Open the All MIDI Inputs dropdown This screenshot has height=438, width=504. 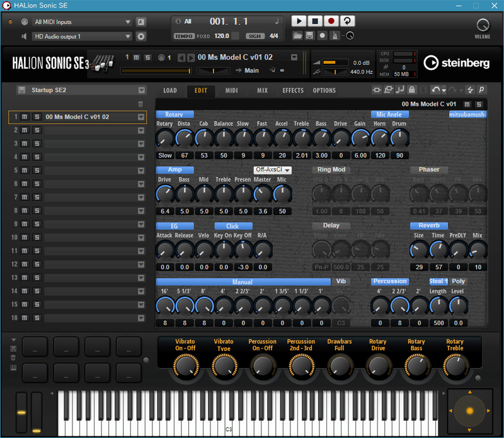[x=83, y=22]
